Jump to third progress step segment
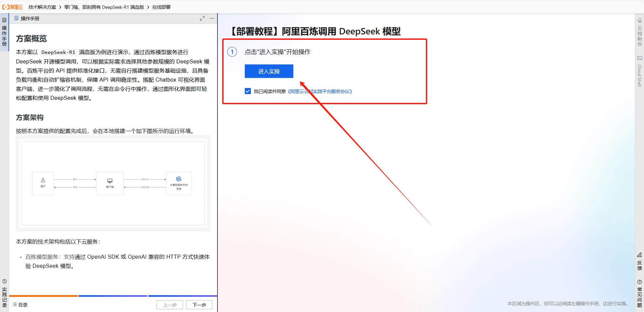 tap(183, 296)
